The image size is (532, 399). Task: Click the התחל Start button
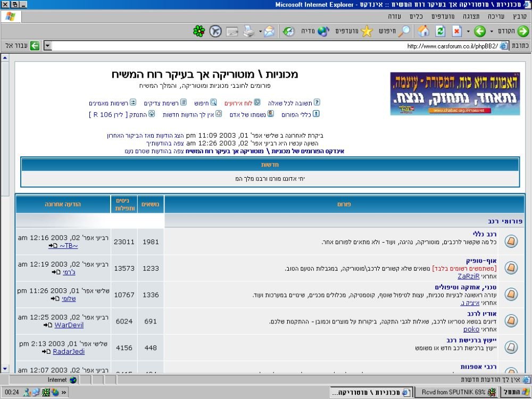[516, 392]
